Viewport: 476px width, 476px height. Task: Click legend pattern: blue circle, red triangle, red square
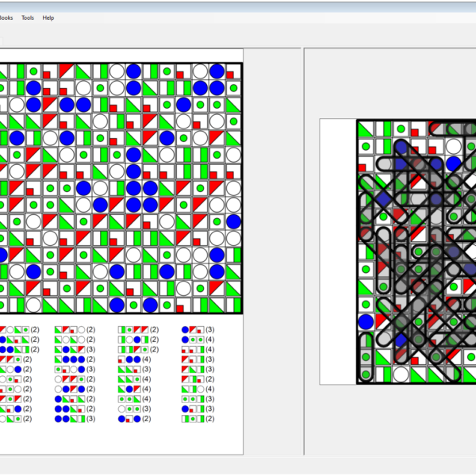[x=193, y=328]
